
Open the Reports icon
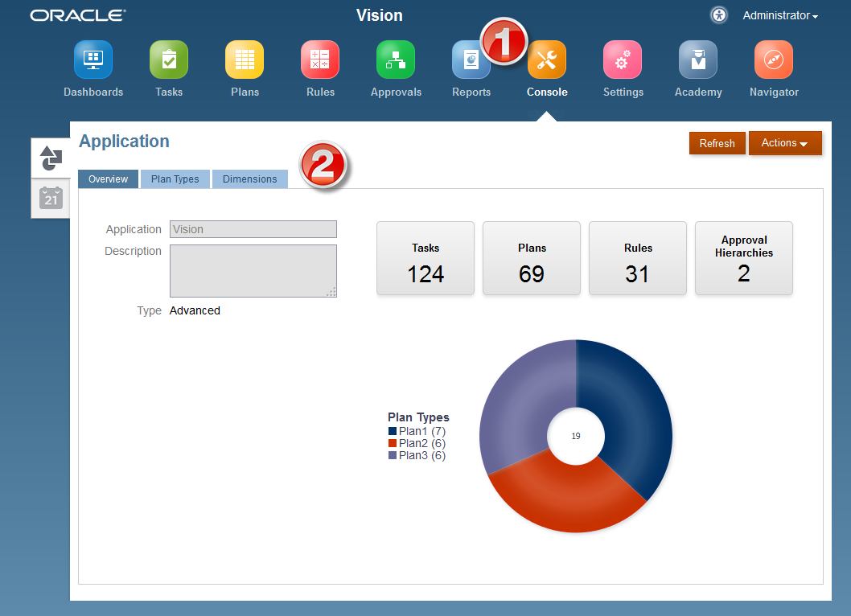(470, 60)
